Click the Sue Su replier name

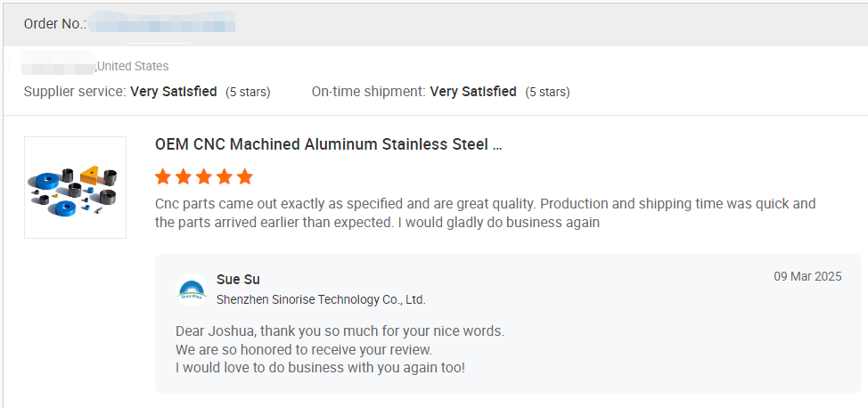[238, 280]
